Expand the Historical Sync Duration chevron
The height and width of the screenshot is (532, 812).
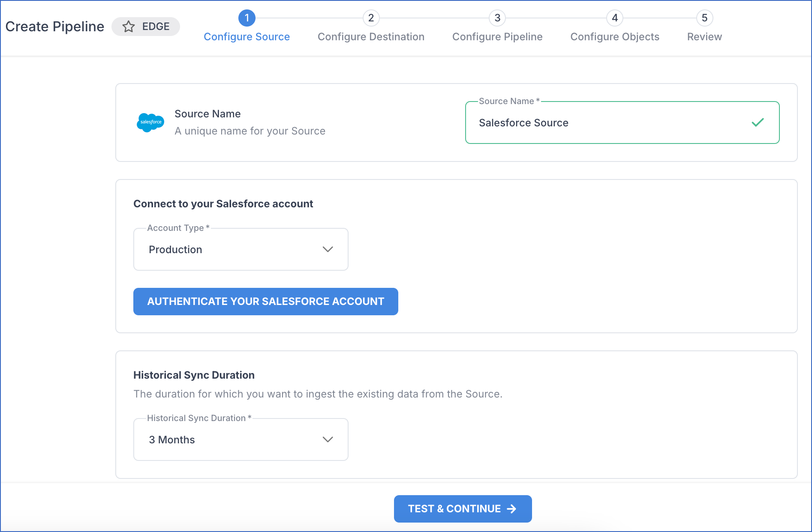coord(328,439)
